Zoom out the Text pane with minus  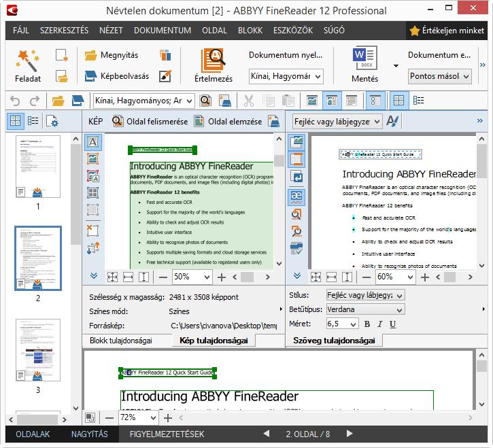click(367, 277)
